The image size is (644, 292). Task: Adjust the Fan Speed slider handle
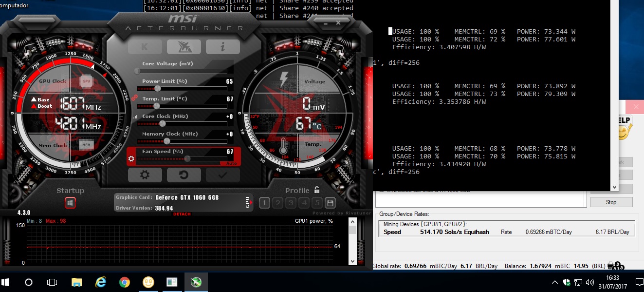[187, 158]
